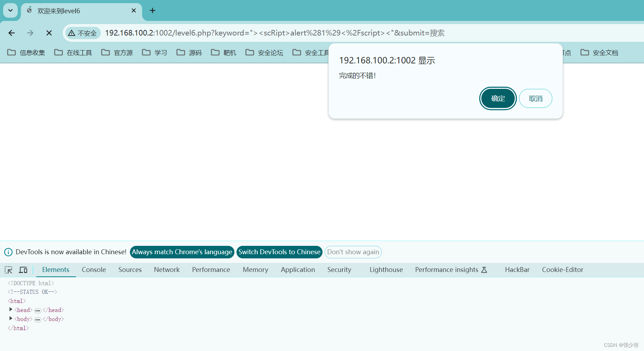Click the head element ellipsis badge
This screenshot has height=351, width=644.
38,311
